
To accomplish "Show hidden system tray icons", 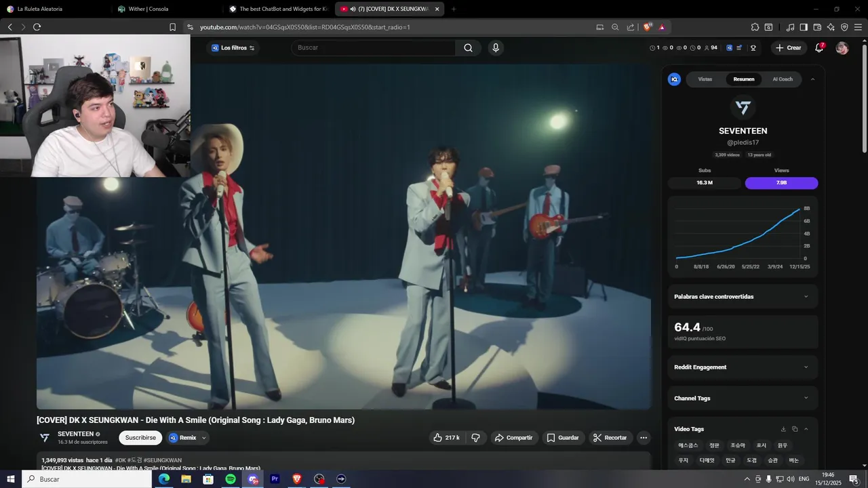I will coord(747,479).
